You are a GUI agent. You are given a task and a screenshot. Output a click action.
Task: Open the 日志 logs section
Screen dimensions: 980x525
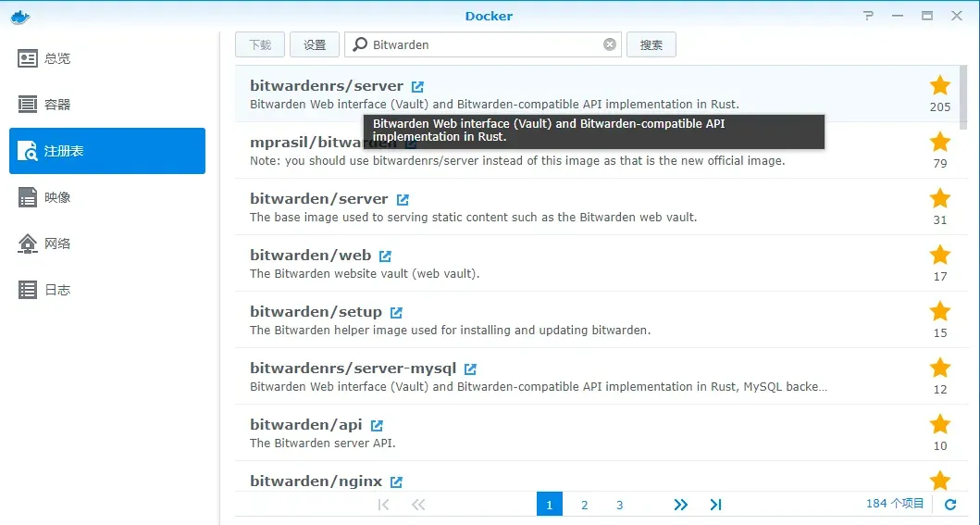point(106,290)
